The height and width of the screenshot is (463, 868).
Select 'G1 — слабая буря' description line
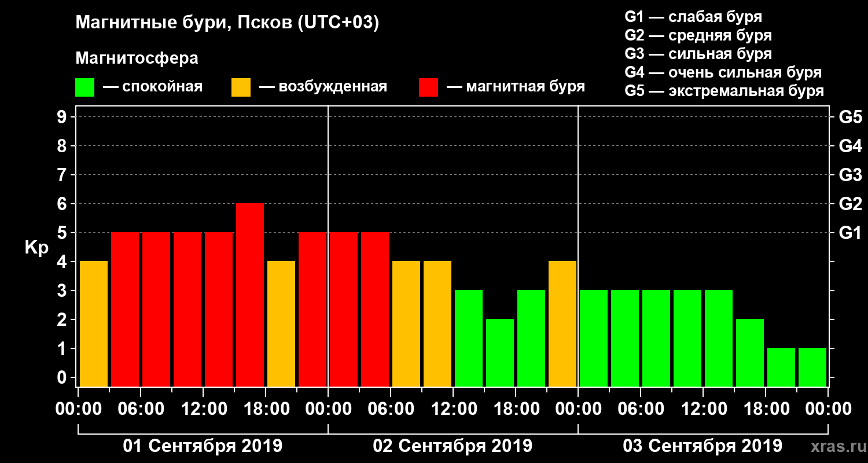click(x=693, y=17)
